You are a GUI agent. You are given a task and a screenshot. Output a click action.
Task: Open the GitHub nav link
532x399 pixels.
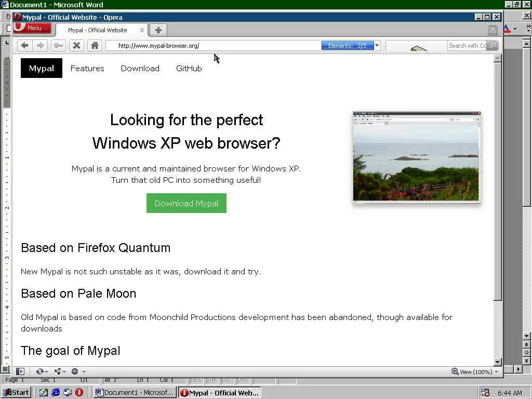pos(189,68)
